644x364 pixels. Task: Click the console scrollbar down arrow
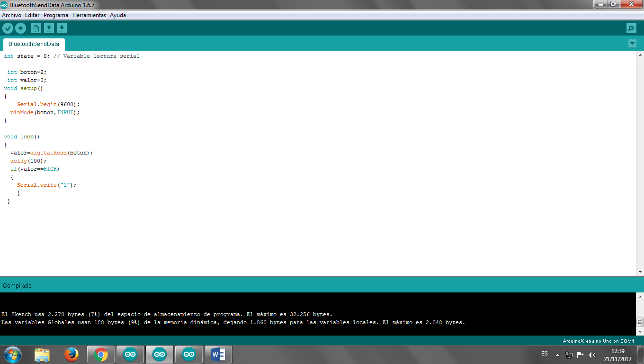tap(640, 332)
